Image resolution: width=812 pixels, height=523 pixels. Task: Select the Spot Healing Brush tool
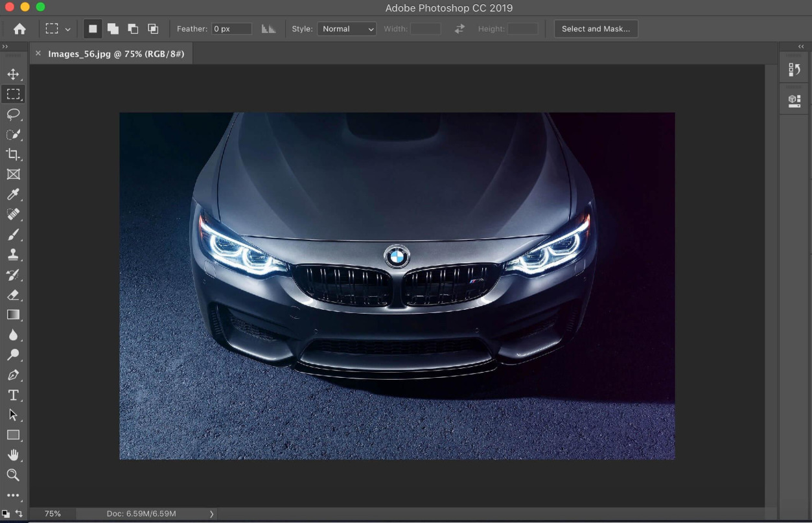(x=13, y=215)
